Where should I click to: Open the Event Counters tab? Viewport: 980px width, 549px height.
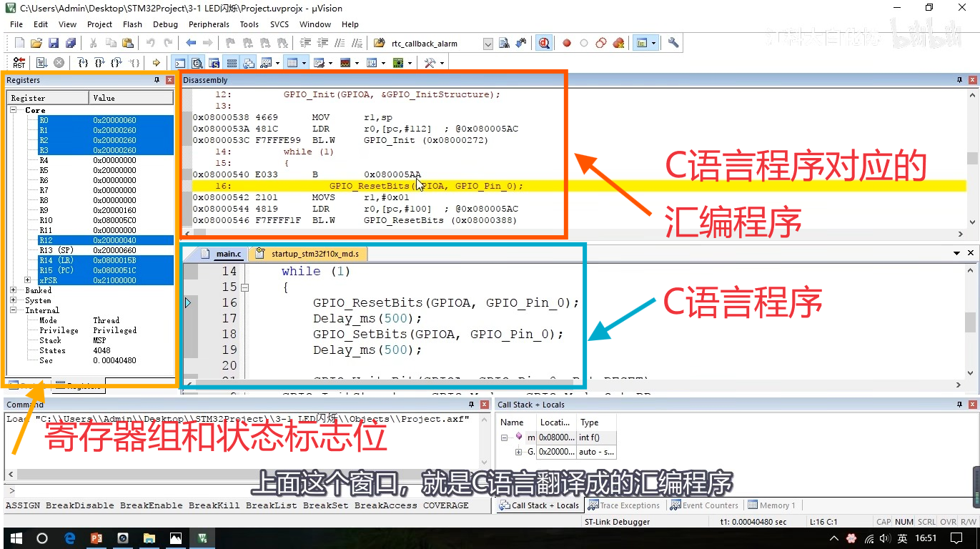pos(703,505)
